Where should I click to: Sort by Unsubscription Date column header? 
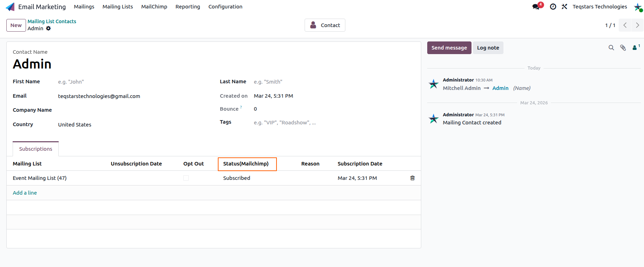coord(136,164)
